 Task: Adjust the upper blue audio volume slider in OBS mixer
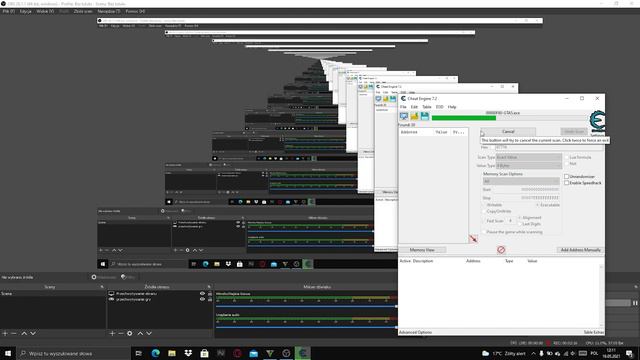point(307,306)
